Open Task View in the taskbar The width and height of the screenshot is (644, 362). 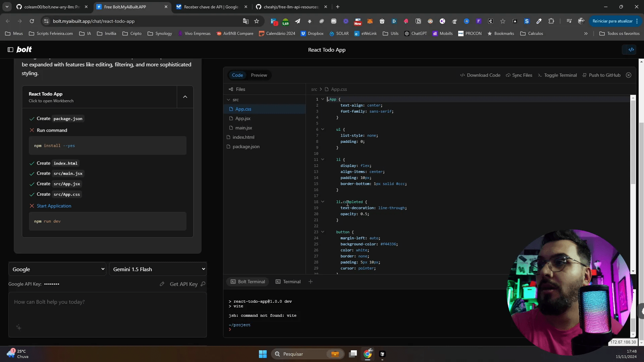point(353,354)
